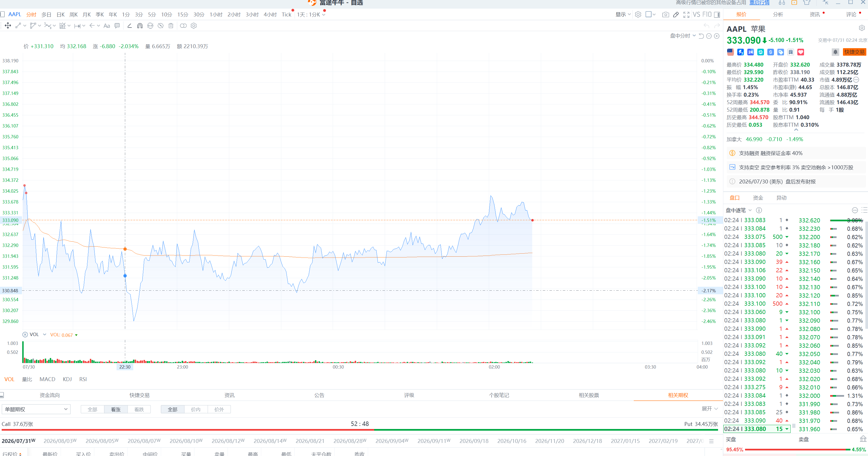The width and height of the screenshot is (868, 456).
Task: Toggle the left panel square icon
Action: [x=2, y=14]
